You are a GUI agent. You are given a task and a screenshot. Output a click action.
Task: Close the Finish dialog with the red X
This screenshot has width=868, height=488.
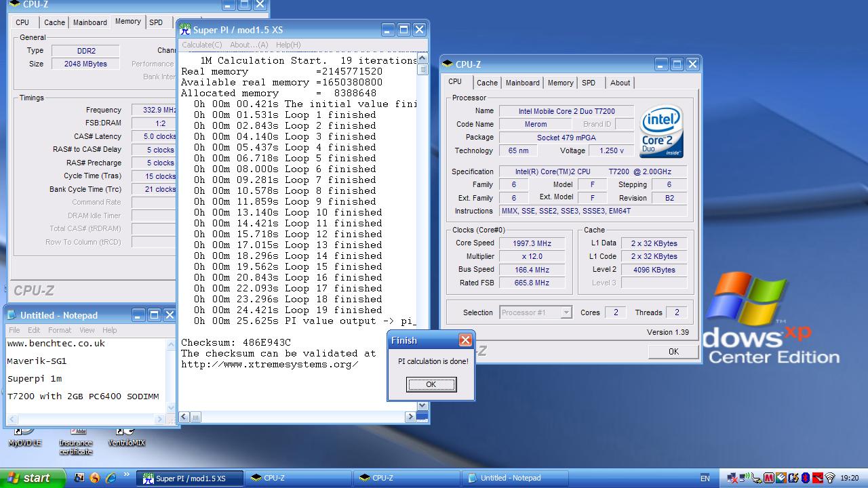point(465,340)
